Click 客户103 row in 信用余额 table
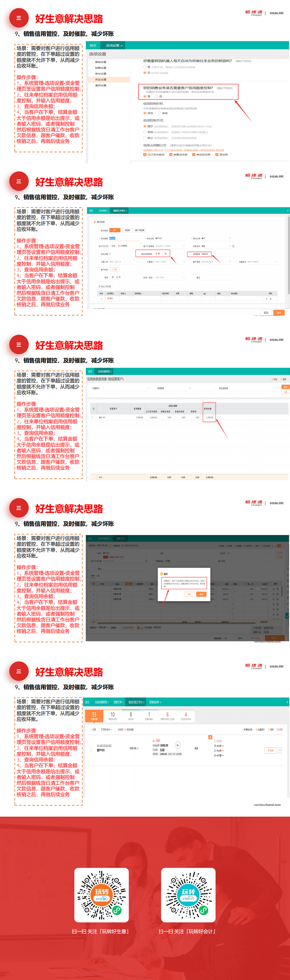The width and height of the screenshot is (290, 980). [x=189, y=417]
